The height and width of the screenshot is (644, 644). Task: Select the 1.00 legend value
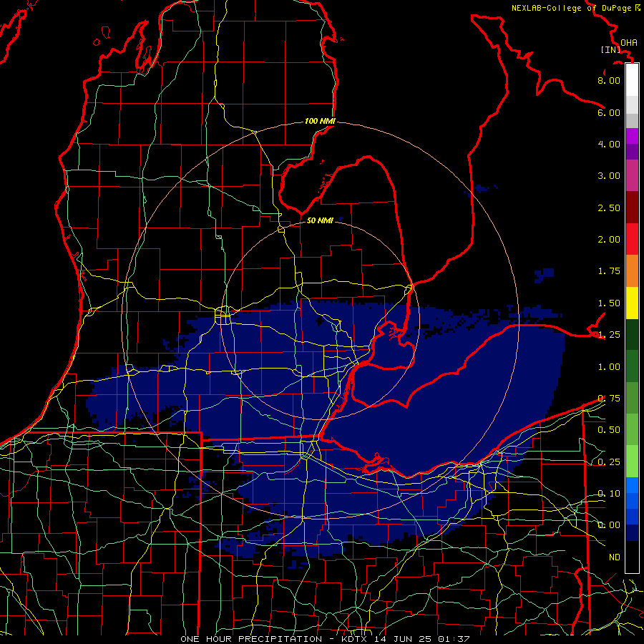click(x=609, y=367)
